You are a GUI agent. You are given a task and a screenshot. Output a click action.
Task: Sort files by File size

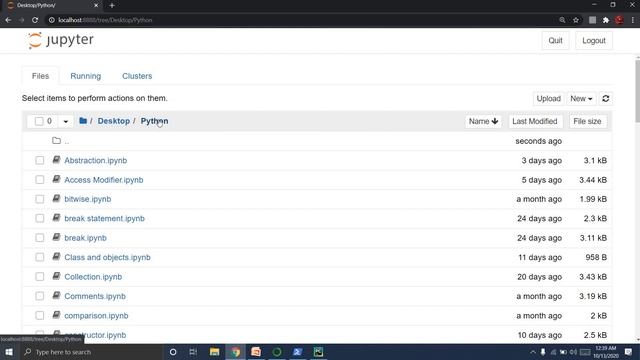(587, 121)
